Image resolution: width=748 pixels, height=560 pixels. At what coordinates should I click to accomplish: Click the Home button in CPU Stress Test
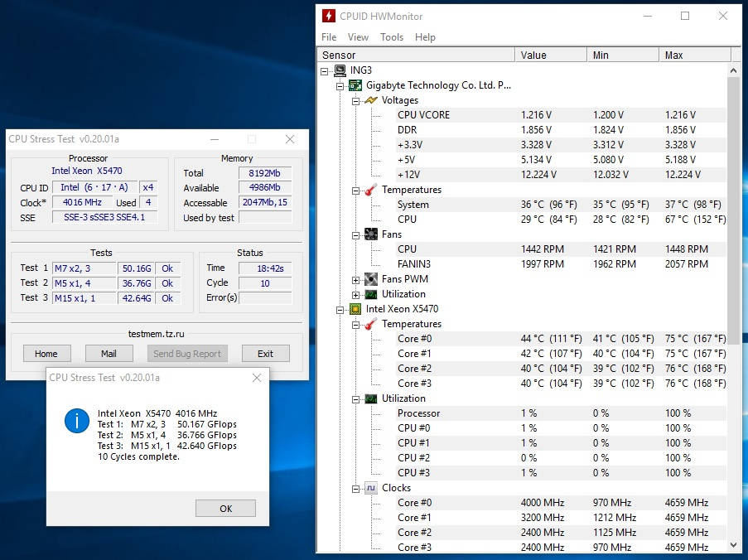pos(46,354)
